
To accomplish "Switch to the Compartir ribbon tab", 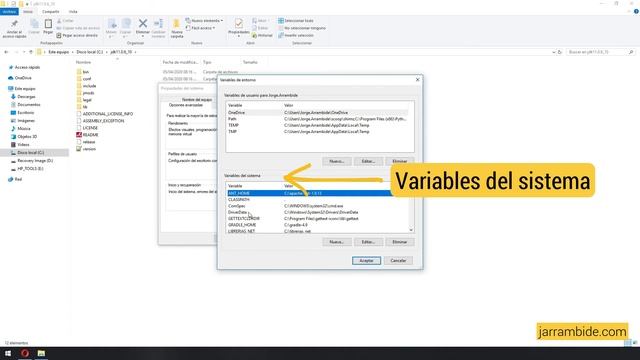I will 51,11.
